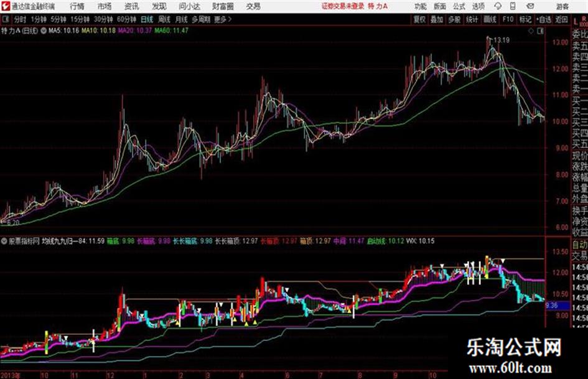Click the 叠加 overlay toolbar button

[437, 19]
